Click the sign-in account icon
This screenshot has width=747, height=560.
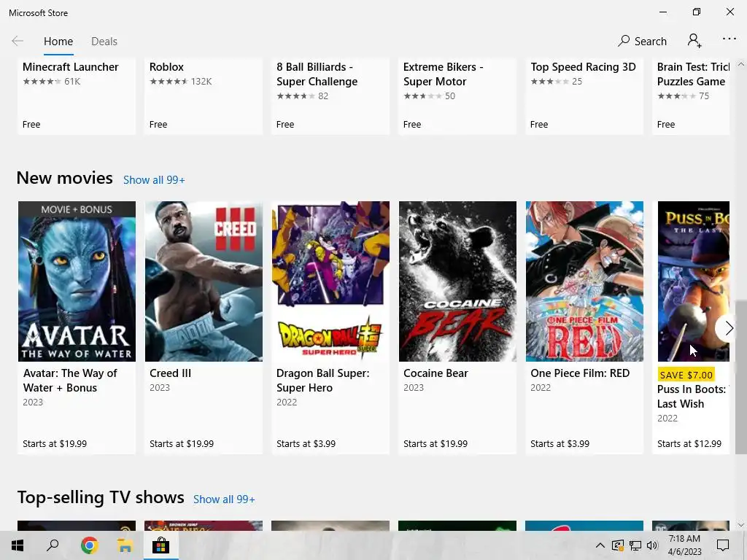pyautogui.click(x=694, y=41)
